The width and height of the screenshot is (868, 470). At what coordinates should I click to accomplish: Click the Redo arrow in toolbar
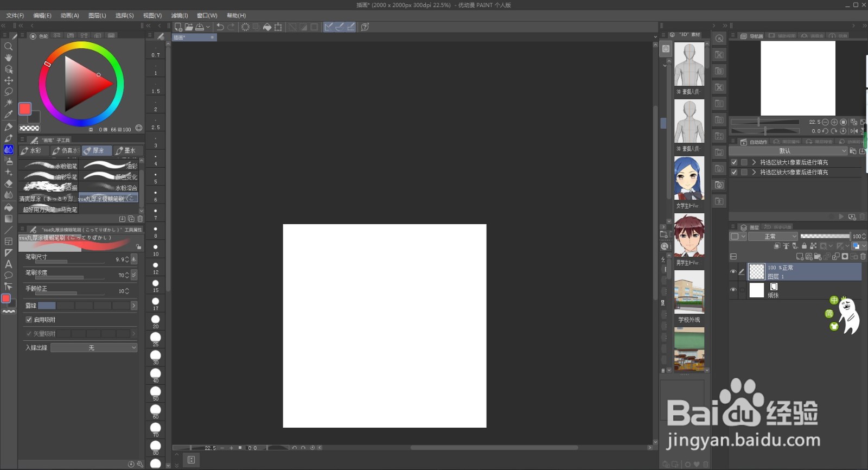point(232,27)
